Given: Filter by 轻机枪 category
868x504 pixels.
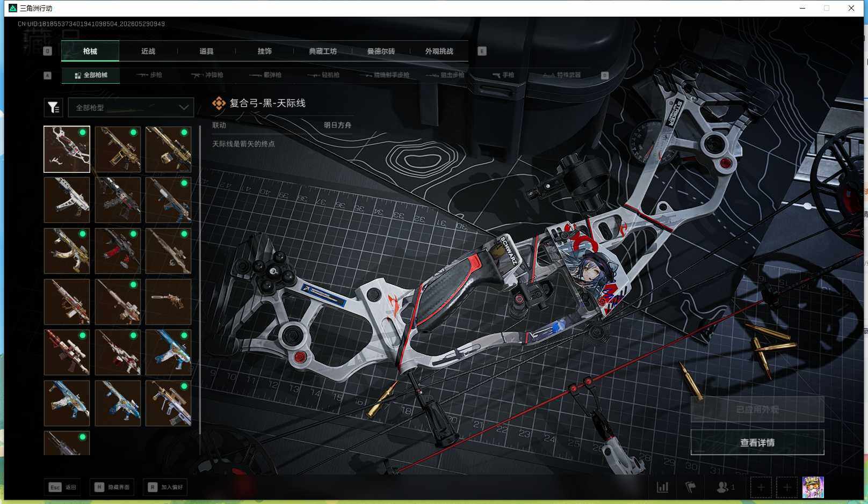Looking at the screenshot, I should click(x=323, y=75).
